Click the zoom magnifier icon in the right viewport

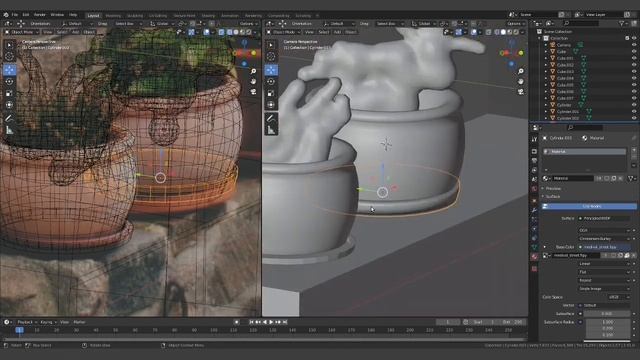[521, 71]
